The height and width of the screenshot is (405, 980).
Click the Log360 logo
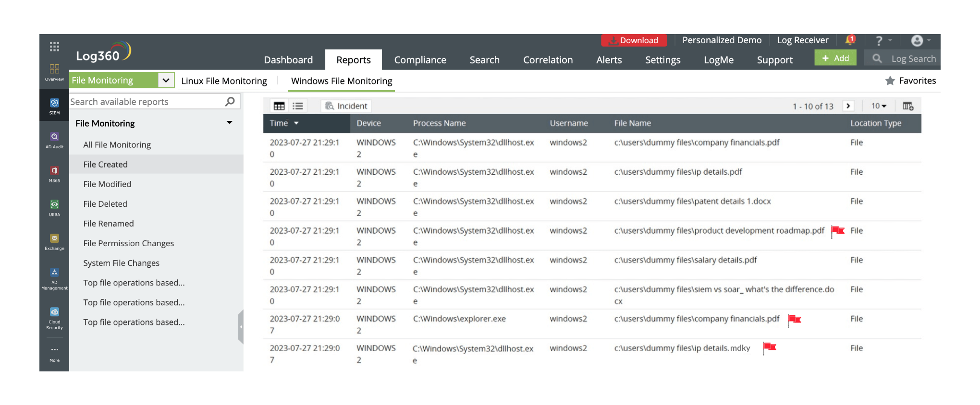(103, 52)
